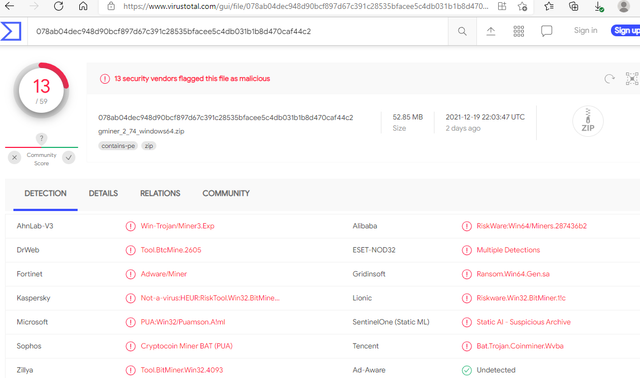Image resolution: width=640 pixels, height=378 pixels.
Task: Click ESET-NOD32 Multiple Detections result
Action: 508,250
